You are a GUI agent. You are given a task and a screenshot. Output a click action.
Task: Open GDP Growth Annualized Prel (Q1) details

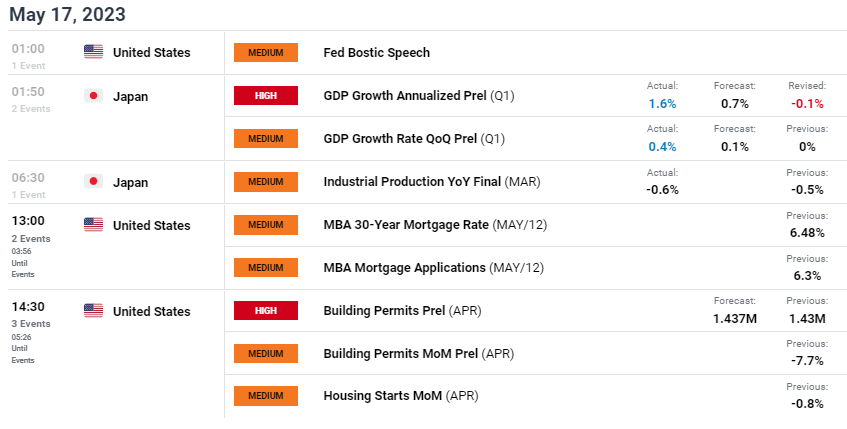419,96
